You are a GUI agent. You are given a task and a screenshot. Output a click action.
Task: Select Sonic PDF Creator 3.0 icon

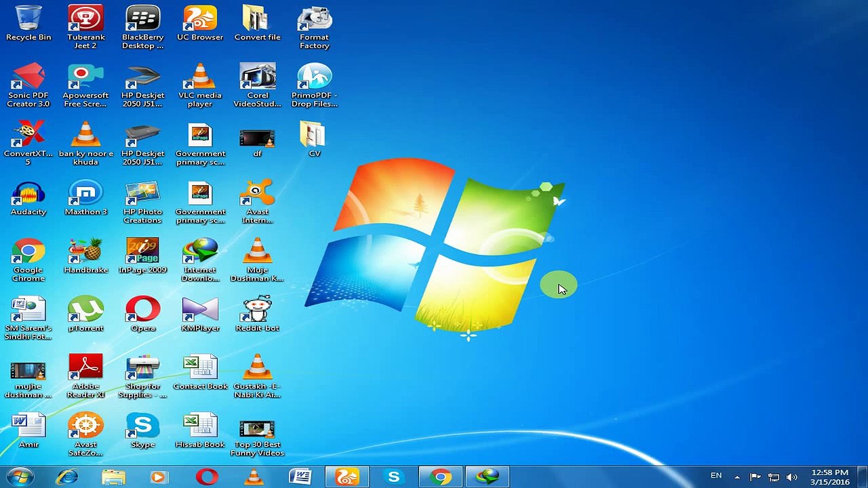pyautogui.click(x=28, y=85)
